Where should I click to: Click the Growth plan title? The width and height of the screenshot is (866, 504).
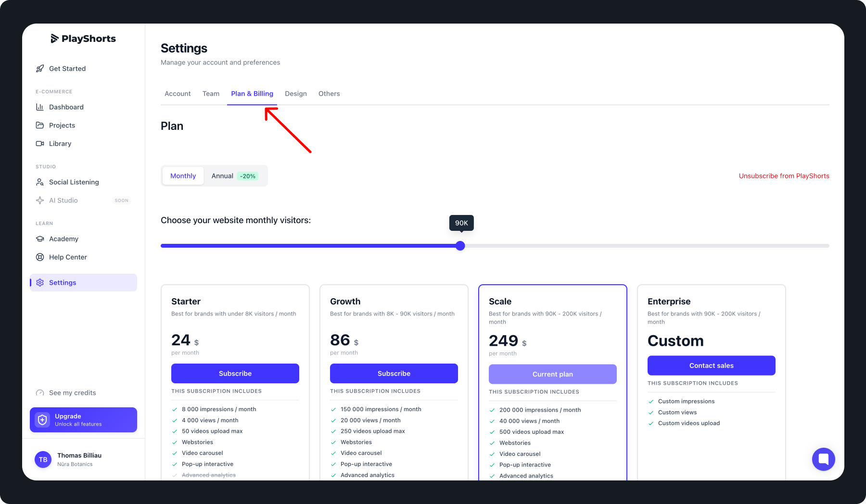[345, 302]
